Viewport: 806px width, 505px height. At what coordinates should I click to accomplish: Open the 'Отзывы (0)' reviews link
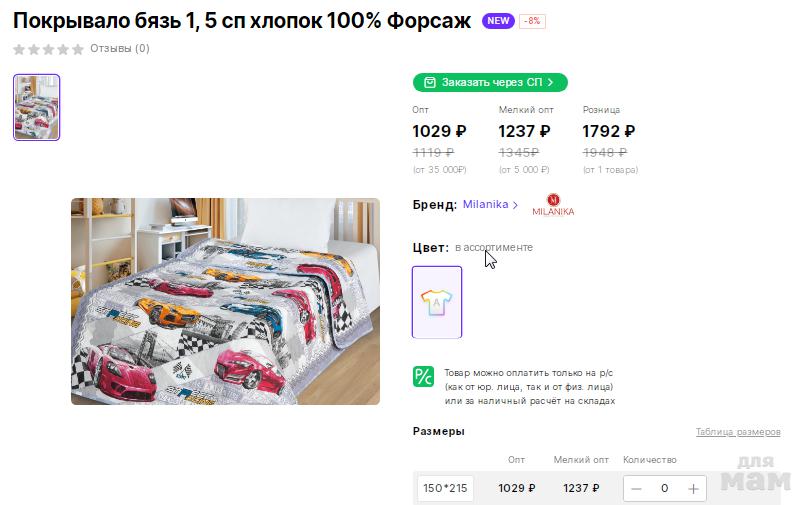coord(120,48)
